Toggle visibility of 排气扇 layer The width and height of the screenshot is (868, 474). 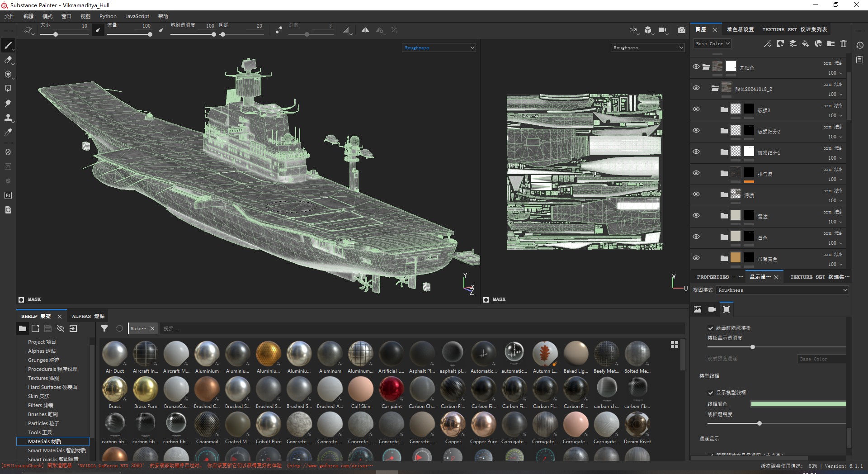click(696, 173)
